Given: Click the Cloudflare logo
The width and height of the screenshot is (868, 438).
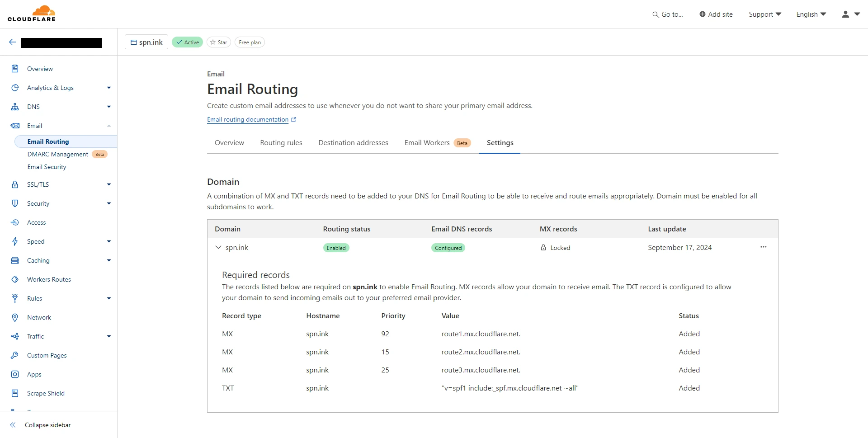Looking at the screenshot, I should (x=32, y=14).
